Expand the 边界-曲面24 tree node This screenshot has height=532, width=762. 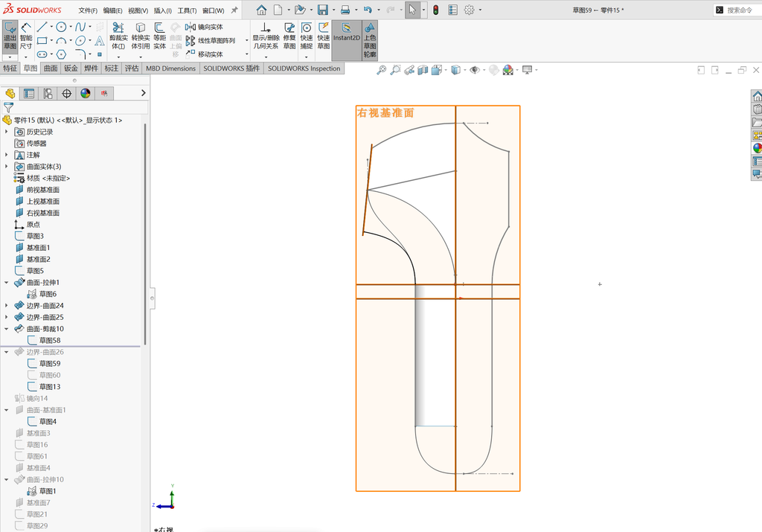[6, 306]
